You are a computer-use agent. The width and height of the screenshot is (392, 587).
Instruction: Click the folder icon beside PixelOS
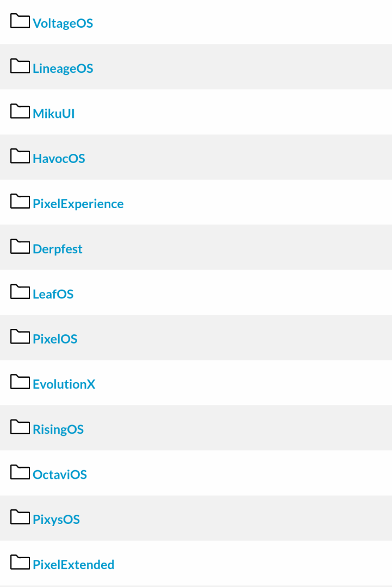pyautogui.click(x=20, y=338)
